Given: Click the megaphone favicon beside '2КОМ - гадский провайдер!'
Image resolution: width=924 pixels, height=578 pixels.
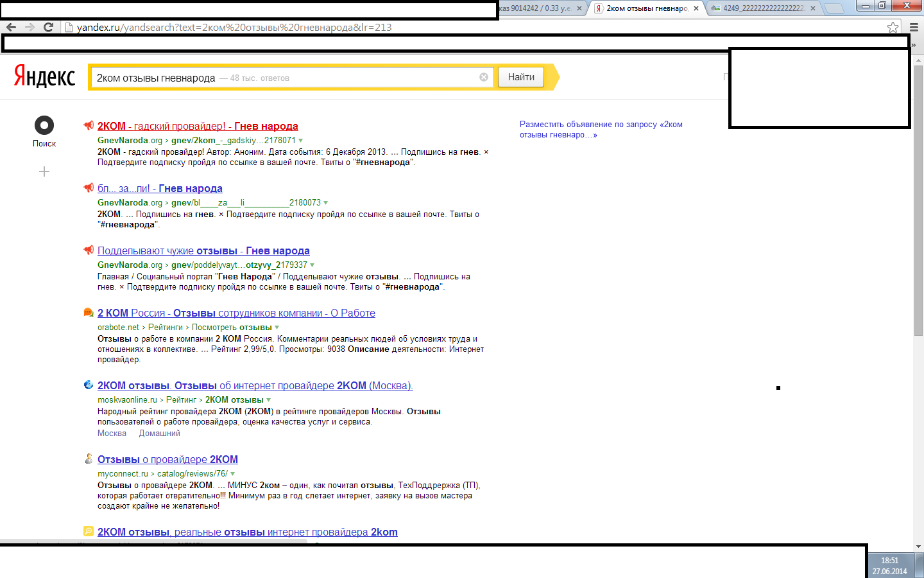Looking at the screenshot, I should pos(89,125).
